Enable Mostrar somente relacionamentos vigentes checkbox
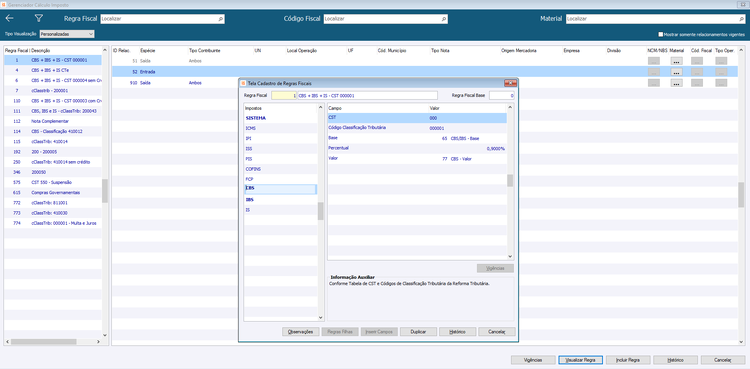The image size is (750, 369). point(661,34)
